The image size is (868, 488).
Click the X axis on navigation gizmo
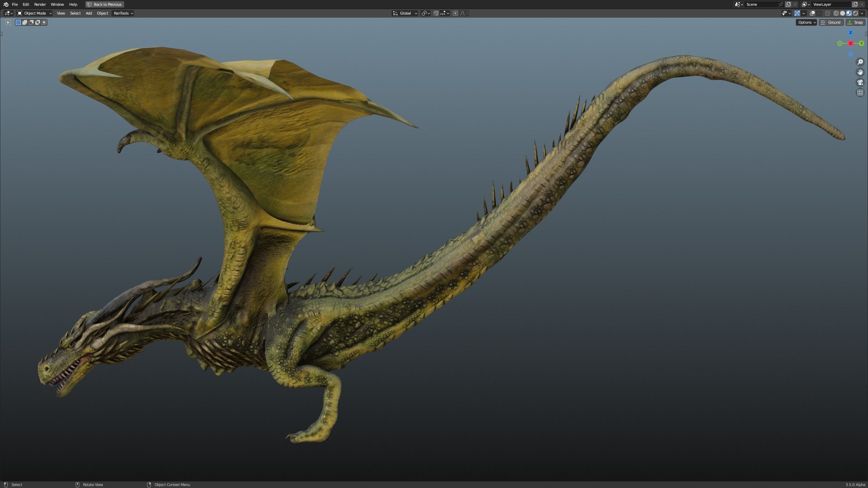pyautogui.click(x=850, y=43)
